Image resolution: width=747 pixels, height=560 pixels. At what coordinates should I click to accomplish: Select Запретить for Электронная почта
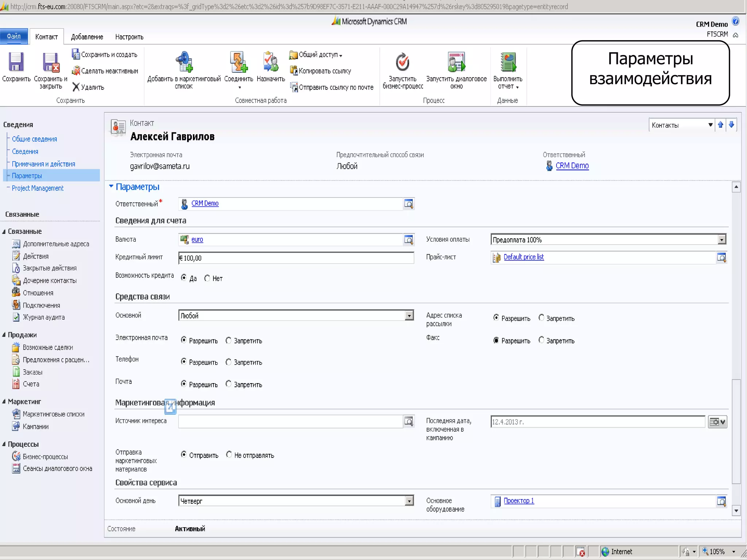click(x=228, y=341)
